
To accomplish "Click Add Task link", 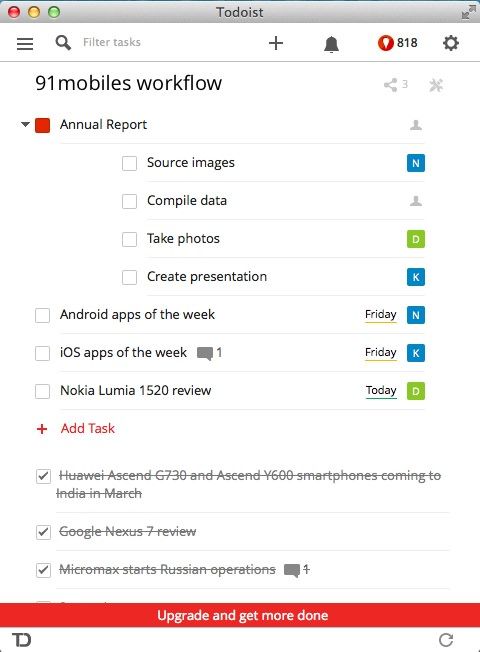I will click(x=76, y=429).
